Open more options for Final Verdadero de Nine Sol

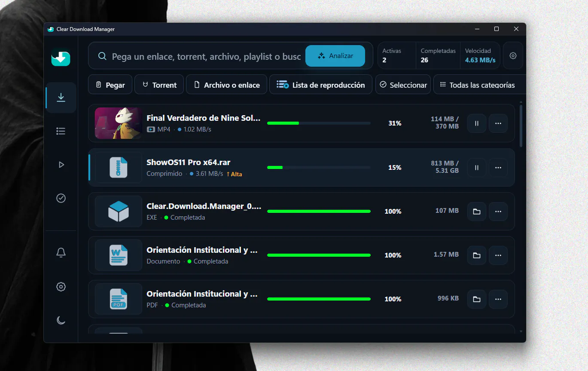(498, 123)
